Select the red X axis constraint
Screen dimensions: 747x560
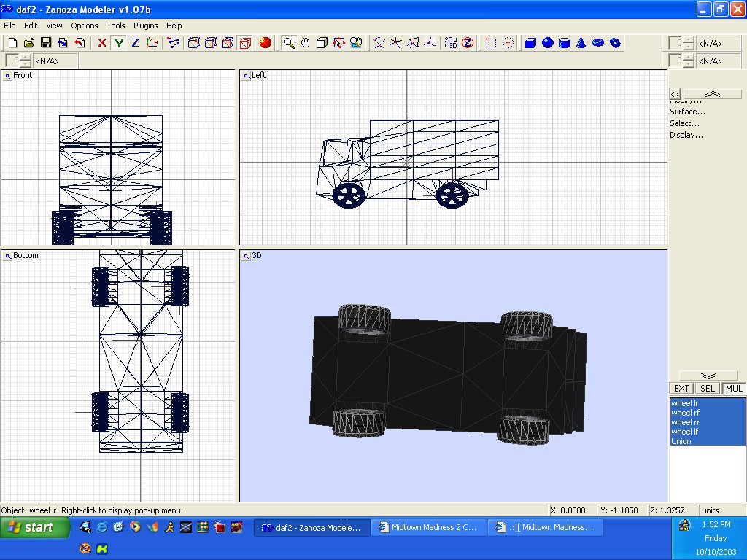tap(102, 43)
